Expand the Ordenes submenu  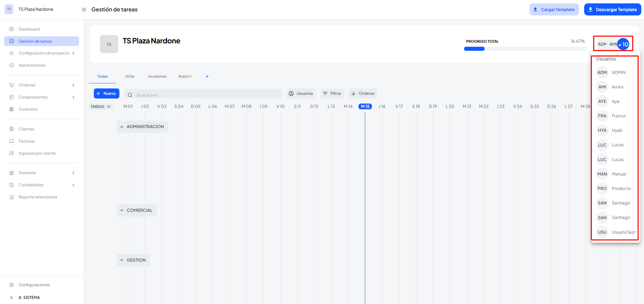tap(73, 85)
